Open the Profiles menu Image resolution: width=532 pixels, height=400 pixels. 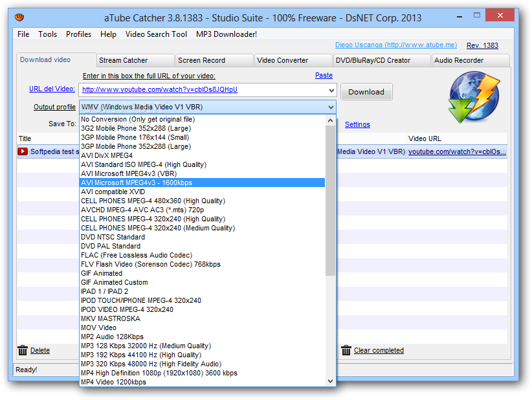pos(78,34)
